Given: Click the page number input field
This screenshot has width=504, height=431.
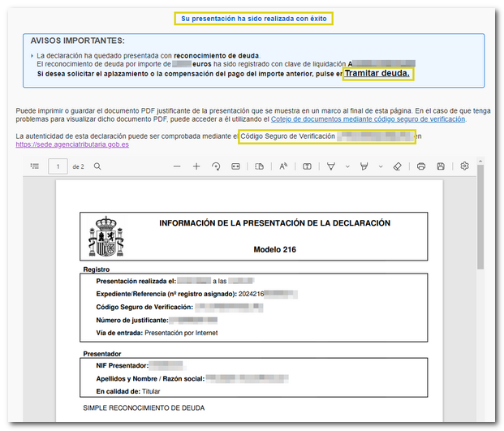Looking at the screenshot, I should (x=58, y=166).
